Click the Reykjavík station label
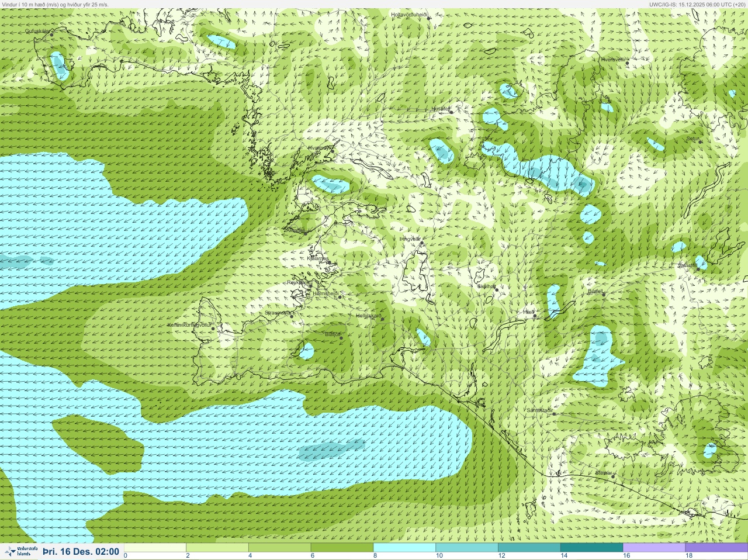This screenshot has width=748, height=560. (297, 282)
